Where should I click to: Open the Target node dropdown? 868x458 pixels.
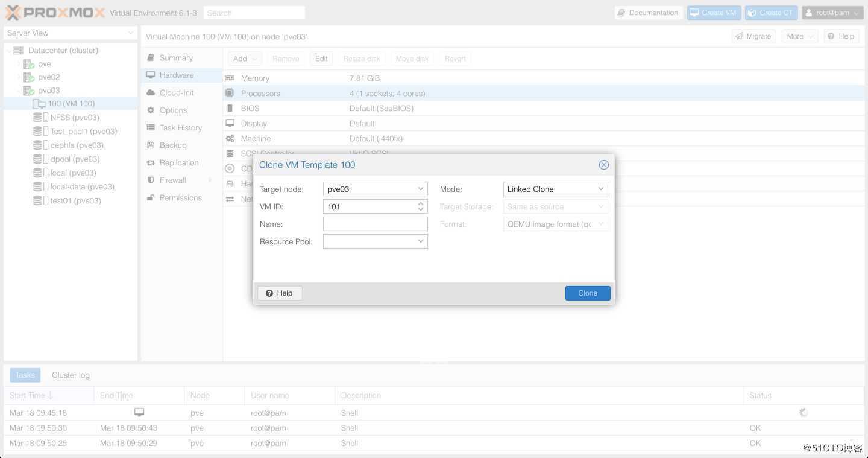click(x=421, y=189)
